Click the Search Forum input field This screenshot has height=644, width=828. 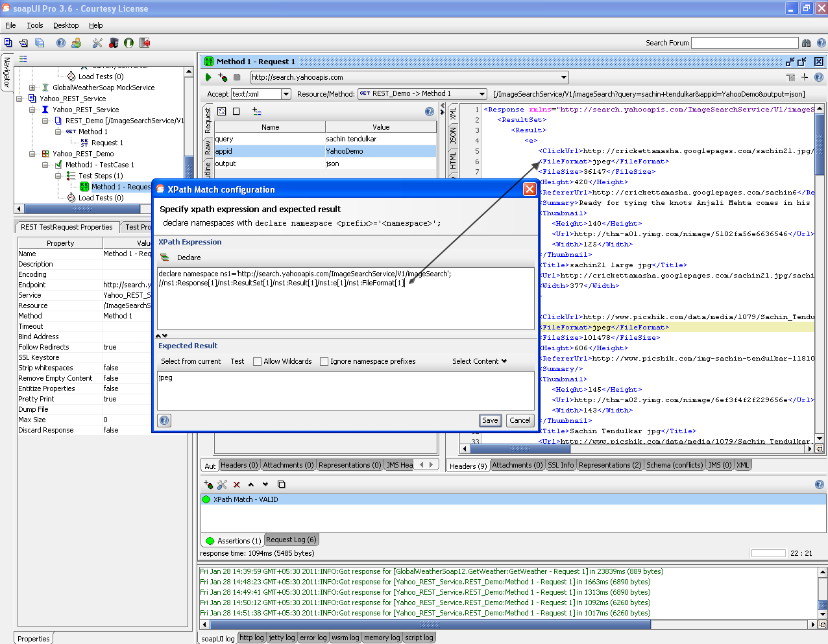click(744, 43)
